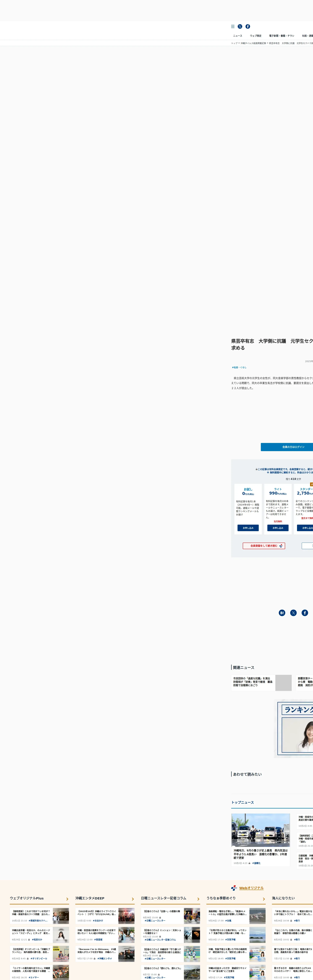Open ニュース menu item
313x980 pixels.
tap(237, 36)
